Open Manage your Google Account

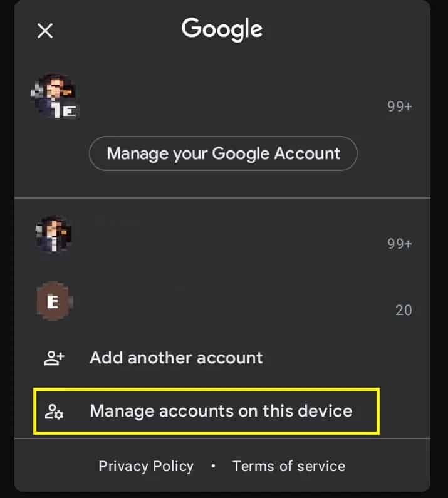[x=223, y=153]
